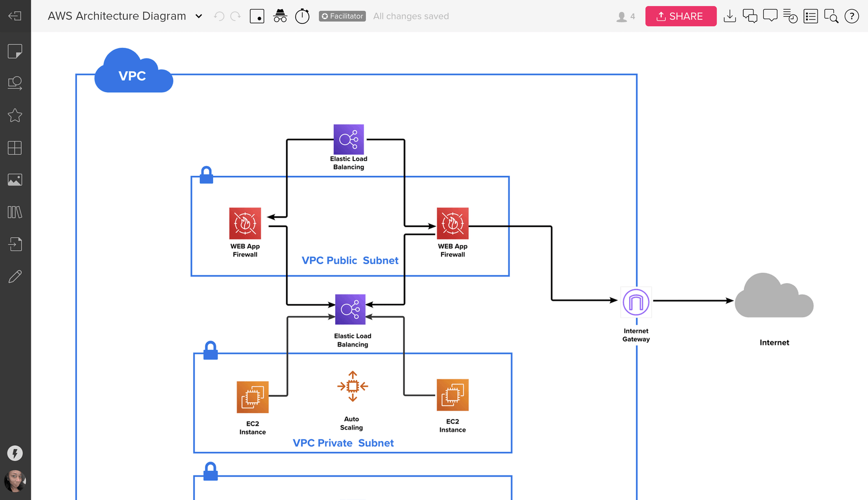Open the activity history panel
Image resolution: width=868 pixels, height=500 pixels.
pyautogui.click(x=790, y=16)
